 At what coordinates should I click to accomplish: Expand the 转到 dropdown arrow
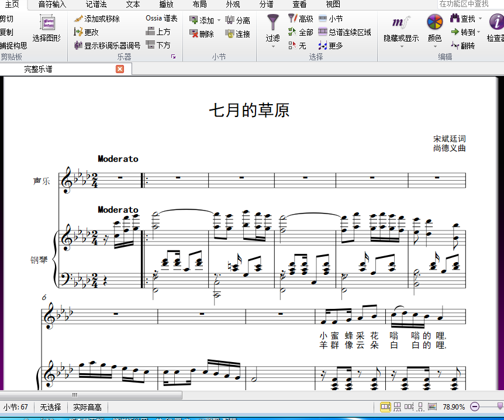point(479,32)
